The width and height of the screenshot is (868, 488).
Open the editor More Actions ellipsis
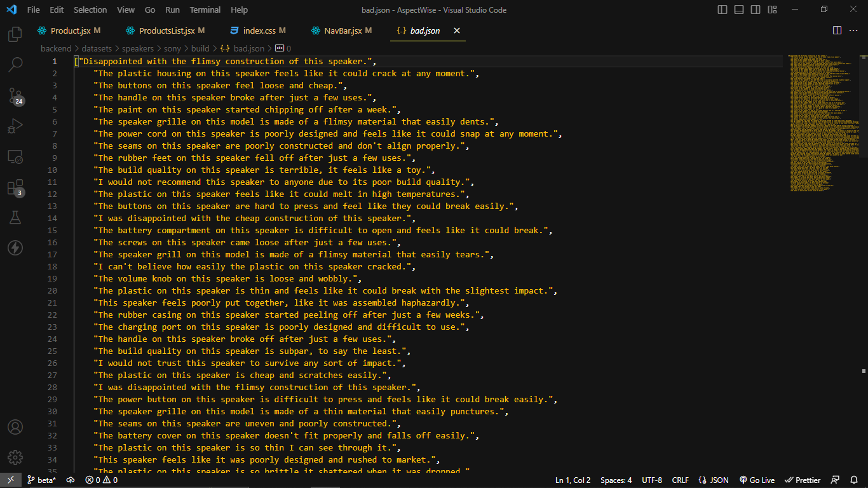855,30
